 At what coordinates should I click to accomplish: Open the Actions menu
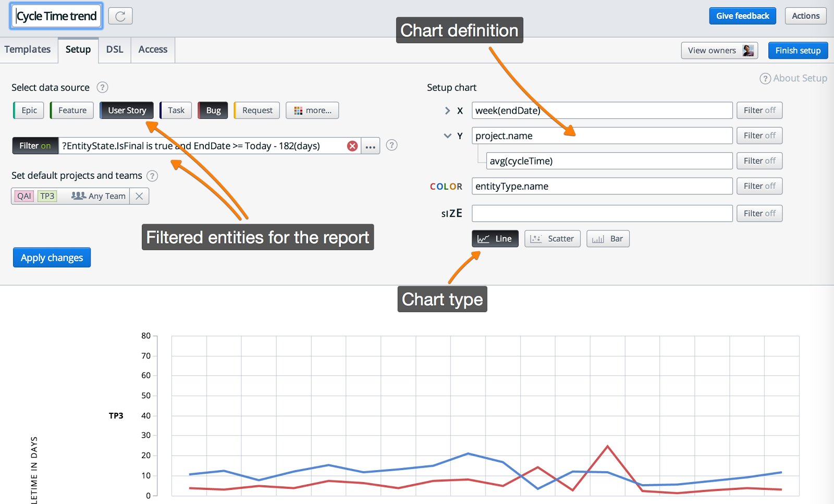click(805, 16)
